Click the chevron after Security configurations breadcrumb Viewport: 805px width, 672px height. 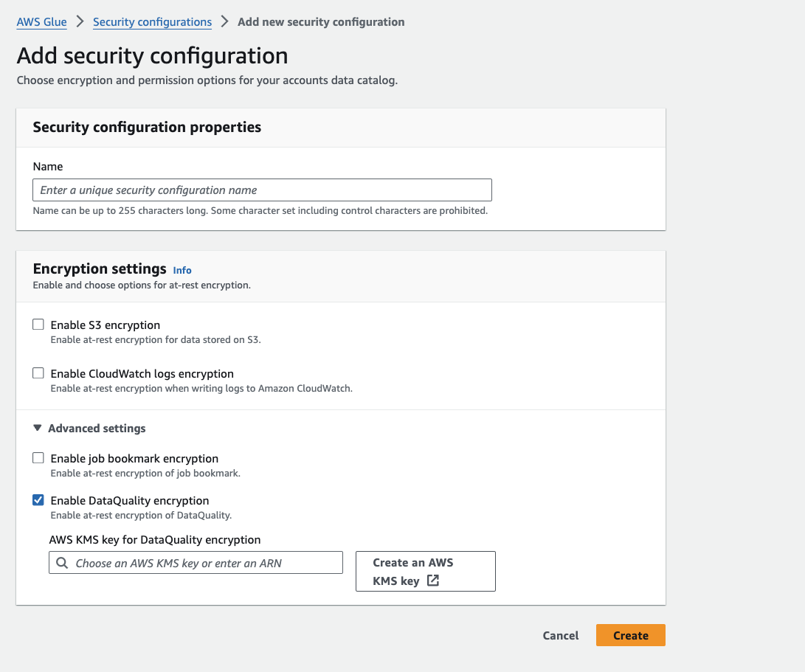224,21
